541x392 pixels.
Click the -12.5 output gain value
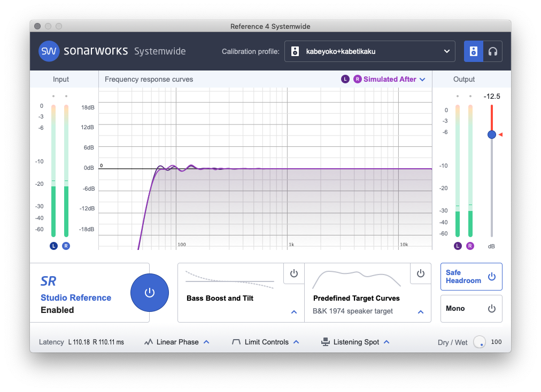tap(492, 97)
